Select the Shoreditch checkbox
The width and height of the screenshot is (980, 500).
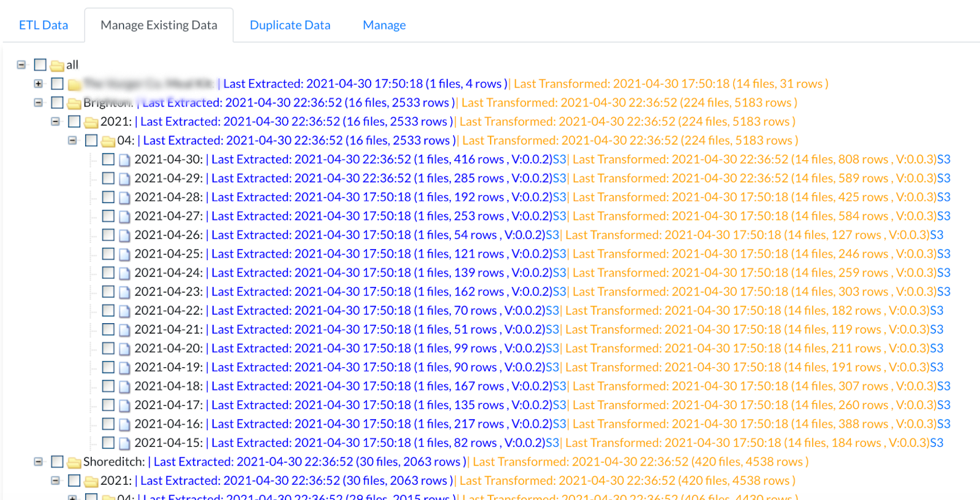click(x=58, y=461)
